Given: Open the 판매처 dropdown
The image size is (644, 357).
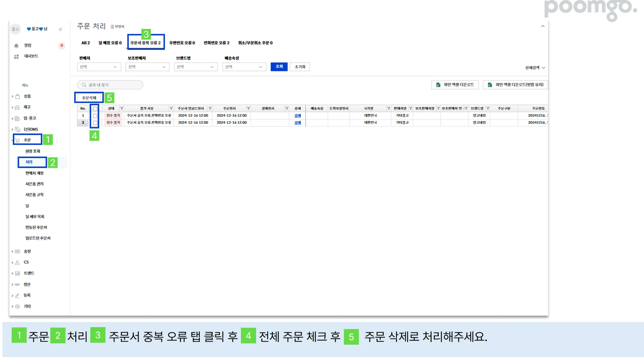Looking at the screenshot, I should (x=99, y=67).
